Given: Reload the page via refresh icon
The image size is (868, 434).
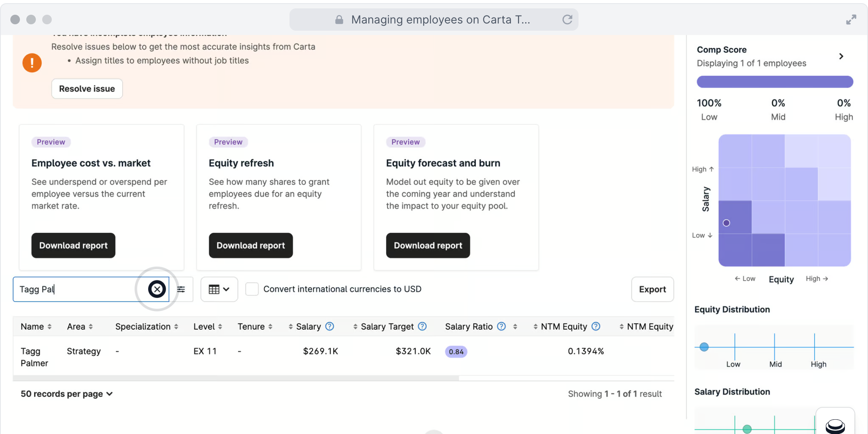Looking at the screenshot, I should click(x=567, y=20).
